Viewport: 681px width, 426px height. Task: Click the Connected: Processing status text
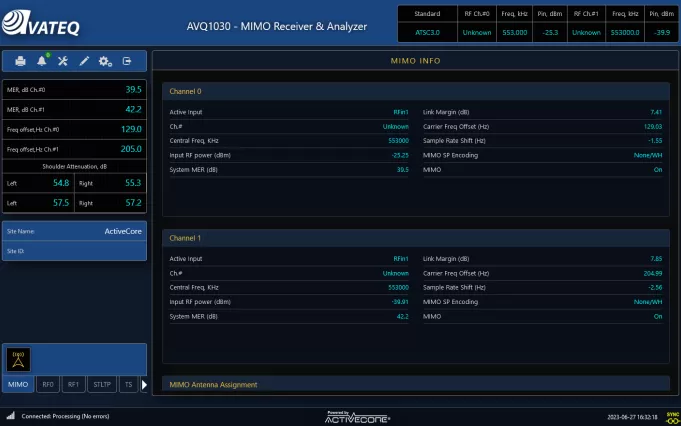(66, 416)
